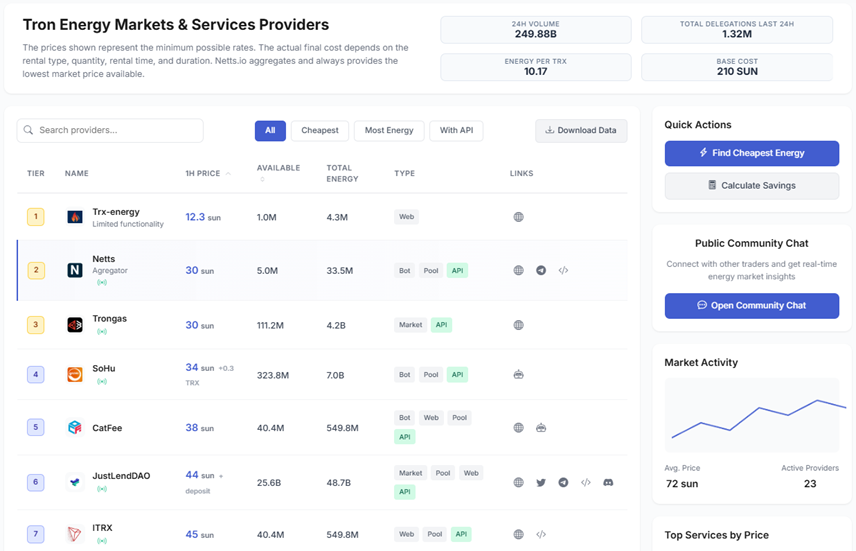Screen dimensions: 856x551
Task: Click the Download Data button
Action: 581,130
